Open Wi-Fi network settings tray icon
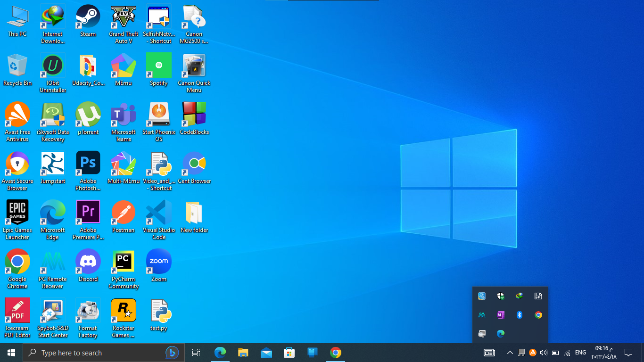Viewport: 644px width, 362px height. point(567,353)
